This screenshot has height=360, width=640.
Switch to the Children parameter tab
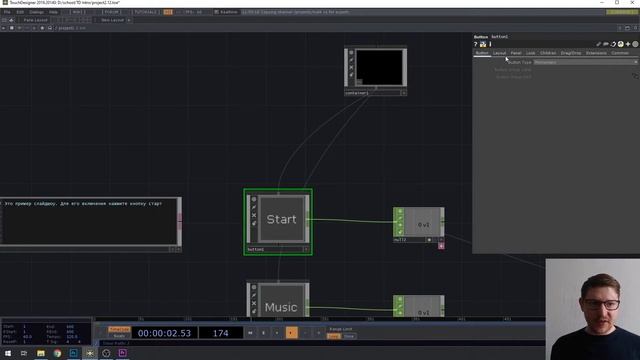548,53
